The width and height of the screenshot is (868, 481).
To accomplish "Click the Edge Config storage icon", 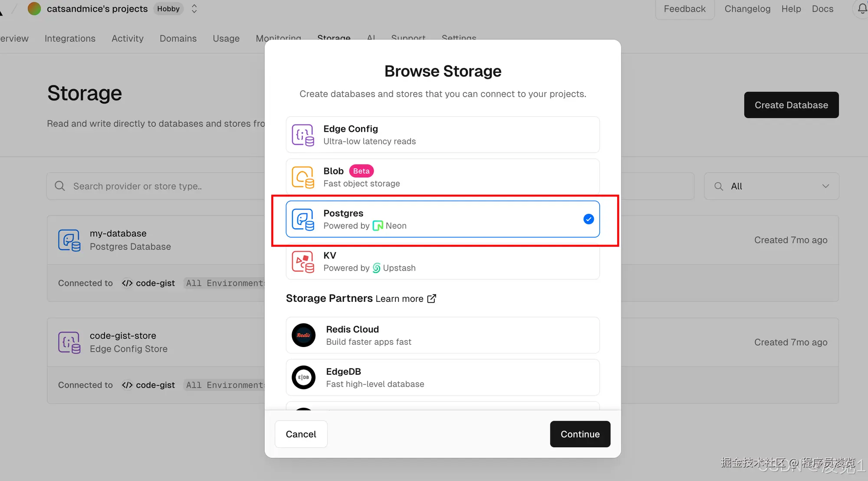I will point(302,135).
